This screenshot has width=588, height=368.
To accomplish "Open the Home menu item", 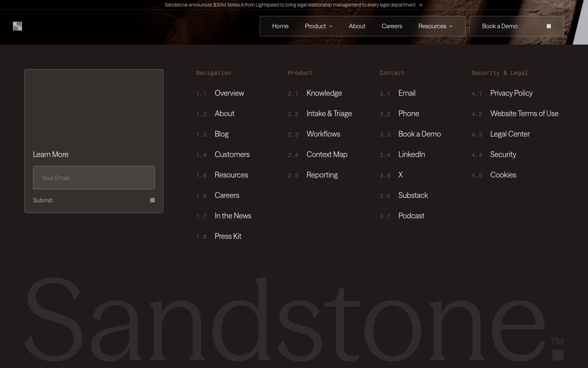I will (280, 26).
